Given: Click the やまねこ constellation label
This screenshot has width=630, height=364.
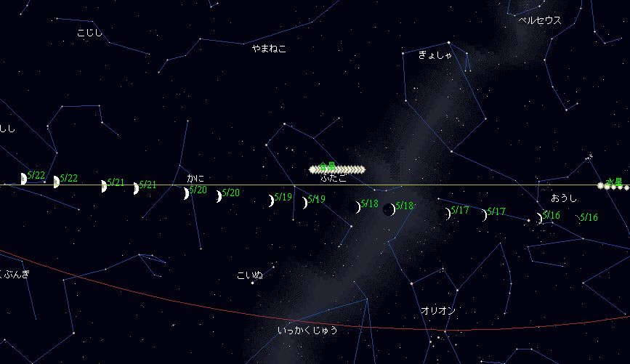Looking at the screenshot, I should pos(269,49).
